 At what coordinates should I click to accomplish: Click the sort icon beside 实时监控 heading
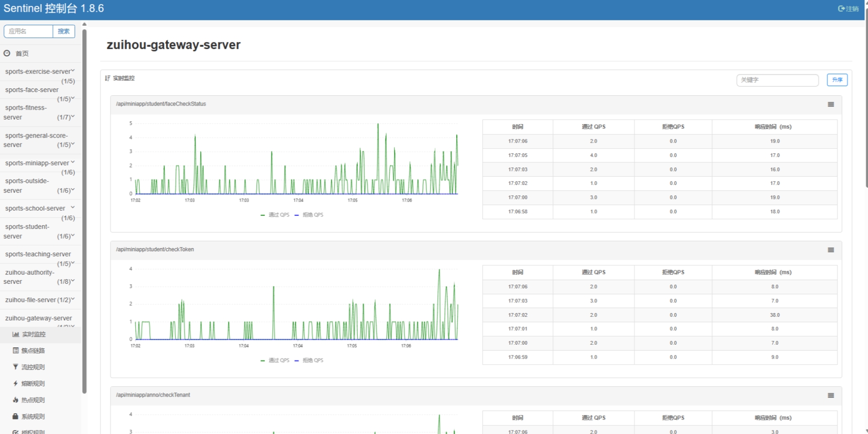tap(107, 78)
